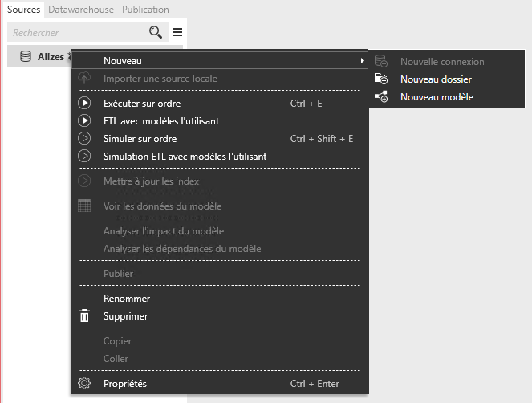Switch to the Datawarehouse tab

click(82, 10)
